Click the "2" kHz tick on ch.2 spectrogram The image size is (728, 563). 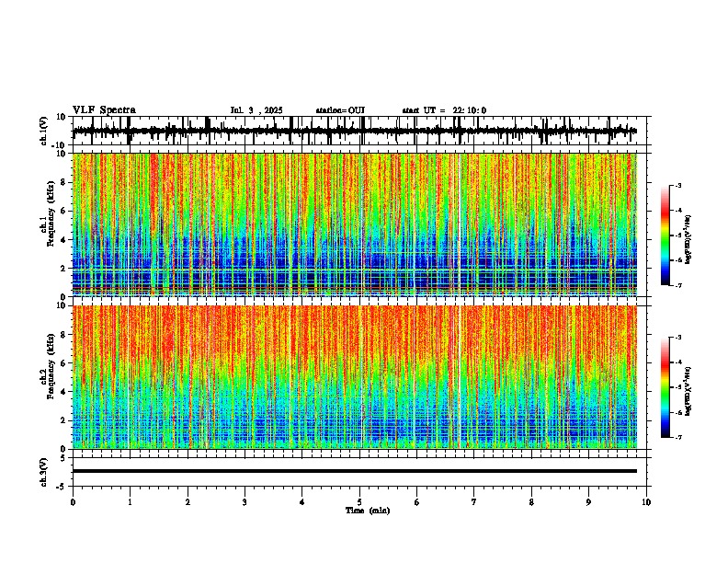(64, 420)
